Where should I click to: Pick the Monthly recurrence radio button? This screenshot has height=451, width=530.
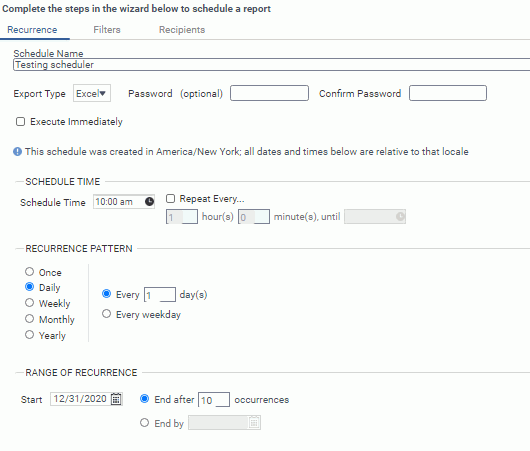point(29,318)
